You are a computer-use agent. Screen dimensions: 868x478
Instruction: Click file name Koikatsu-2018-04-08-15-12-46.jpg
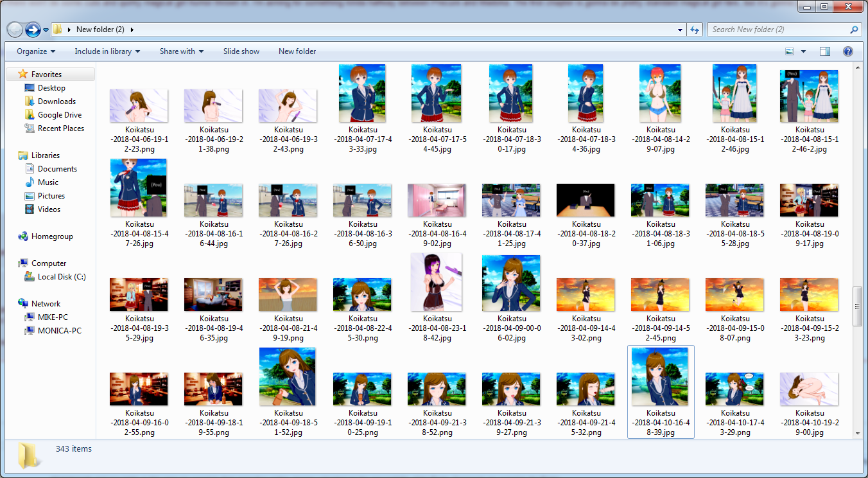point(735,139)
